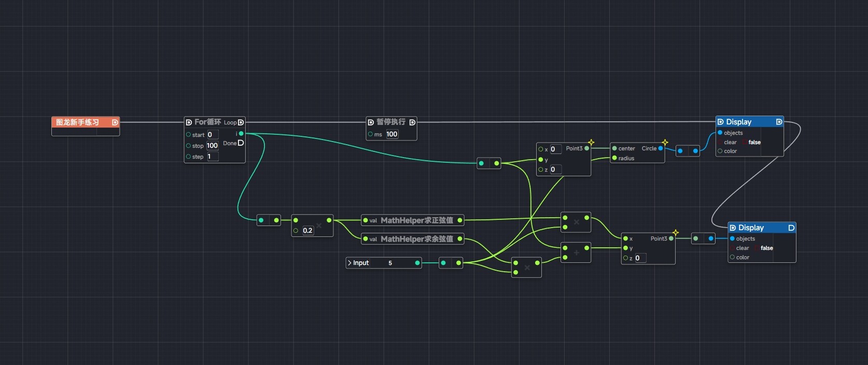Image resolution: width=868 pixels, height=365 pixels.
Task: Click the For循环 Loop output flow port
Action: click(241, 122)
